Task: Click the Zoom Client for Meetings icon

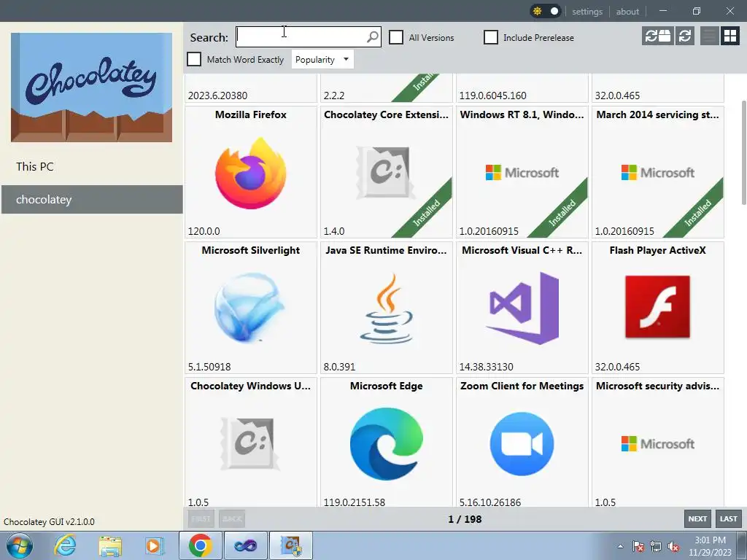Action: coord(522,444)
